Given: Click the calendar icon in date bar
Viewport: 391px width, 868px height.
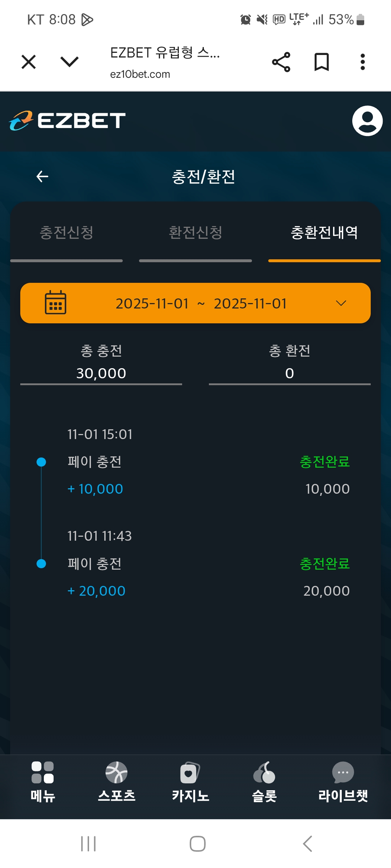Looking at the screenshot, I should (55, 303).
